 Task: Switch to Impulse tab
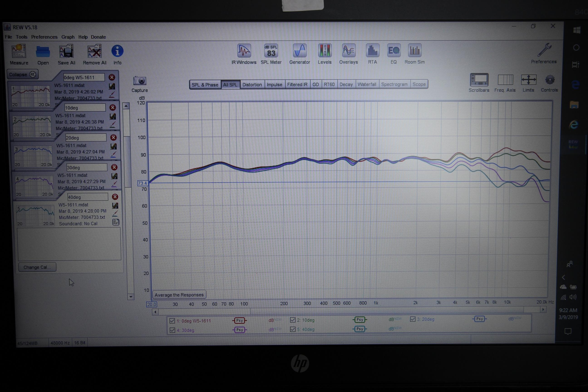274,84
